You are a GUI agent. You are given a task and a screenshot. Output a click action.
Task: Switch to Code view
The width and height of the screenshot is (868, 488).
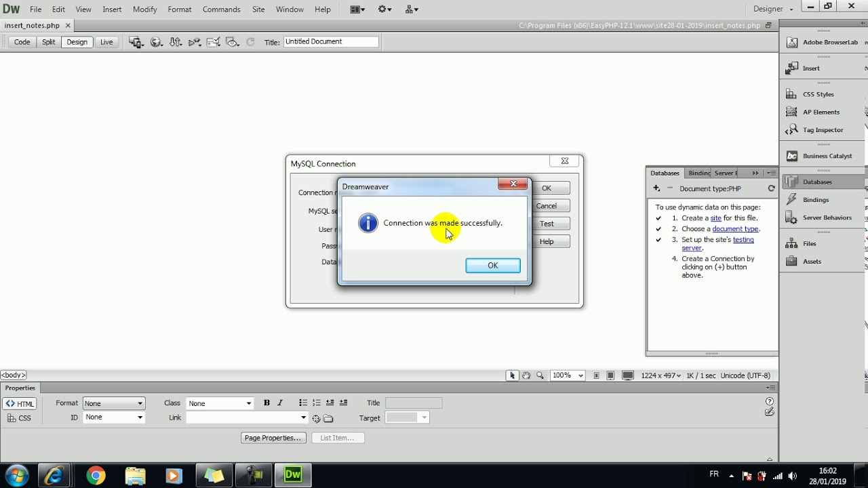[x=22, y=42]
